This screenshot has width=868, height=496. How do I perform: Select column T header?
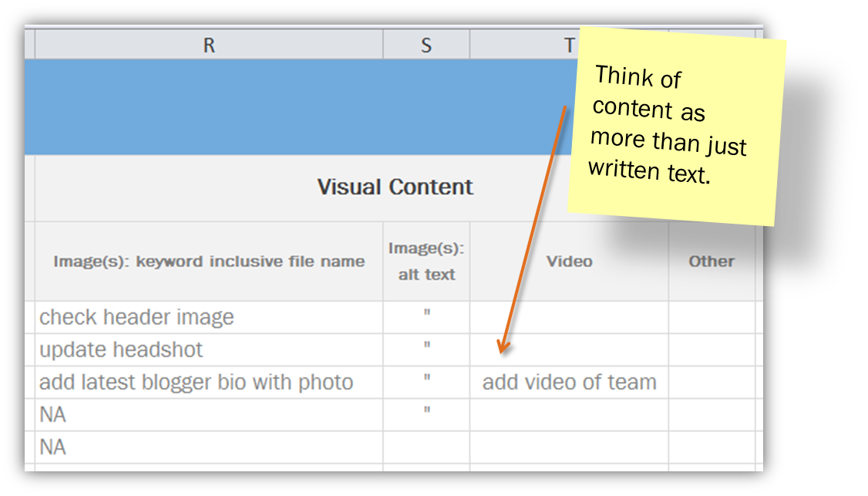click(x=569, y=45)
